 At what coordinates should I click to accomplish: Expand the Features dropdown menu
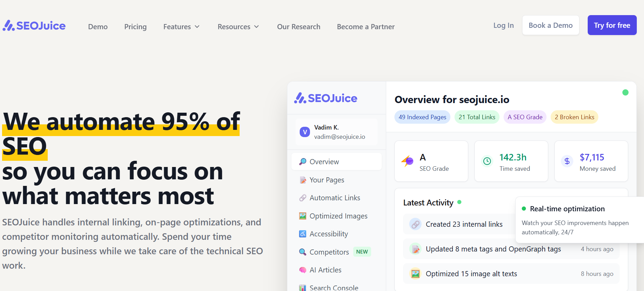point(181,27)
